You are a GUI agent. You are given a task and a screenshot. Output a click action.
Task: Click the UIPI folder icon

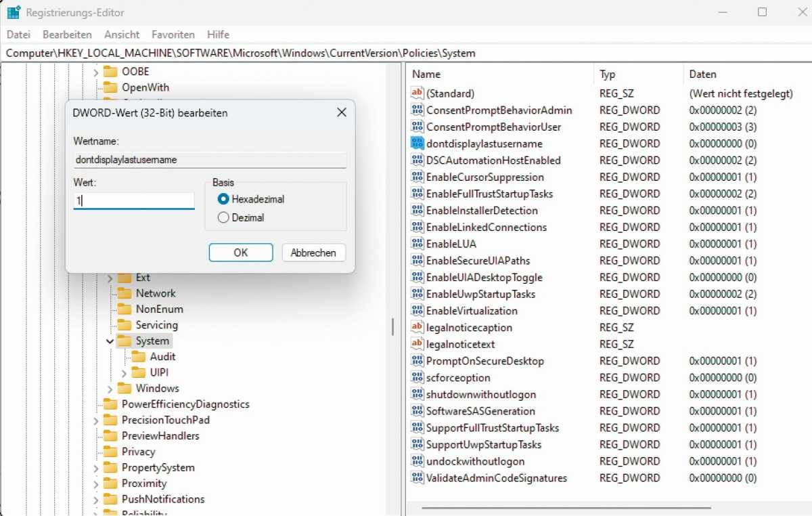coord(138,372)
